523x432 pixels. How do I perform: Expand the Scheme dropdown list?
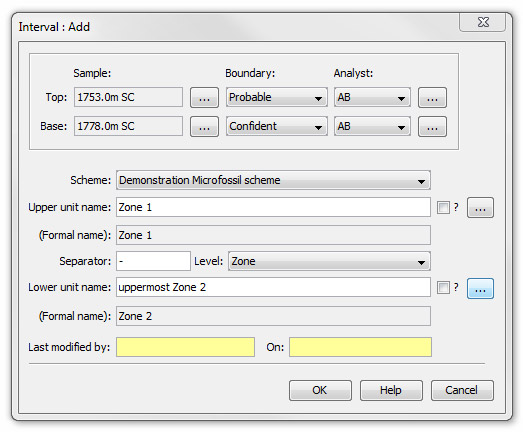(x=273, y=180)
